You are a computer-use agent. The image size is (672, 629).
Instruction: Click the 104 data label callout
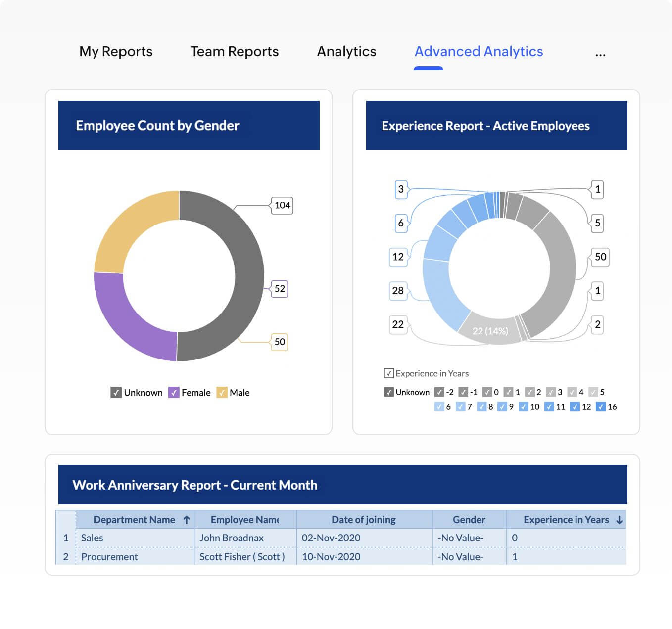(282, 205)
